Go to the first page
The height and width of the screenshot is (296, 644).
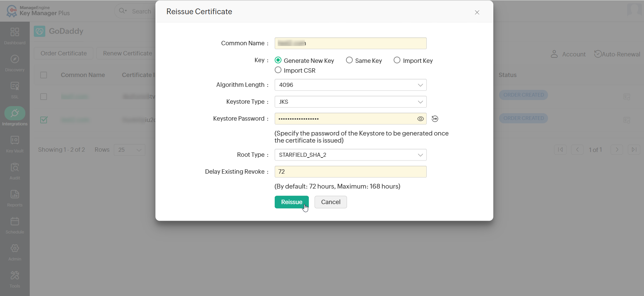click(560, 150)
